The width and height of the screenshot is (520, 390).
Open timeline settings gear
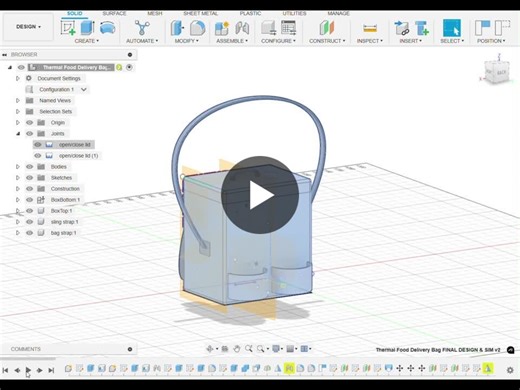[510, 370]
